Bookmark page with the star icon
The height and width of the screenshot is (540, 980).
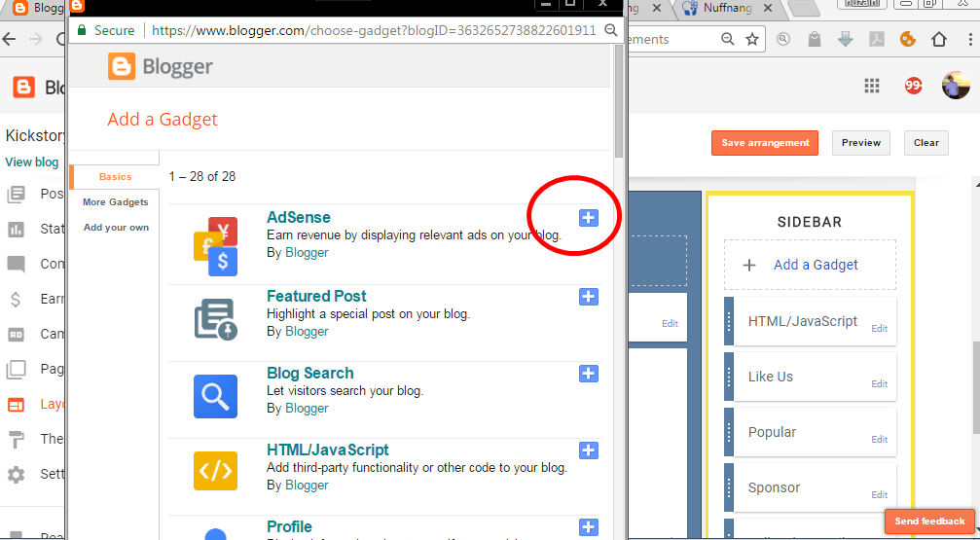[x=752, y=39]
